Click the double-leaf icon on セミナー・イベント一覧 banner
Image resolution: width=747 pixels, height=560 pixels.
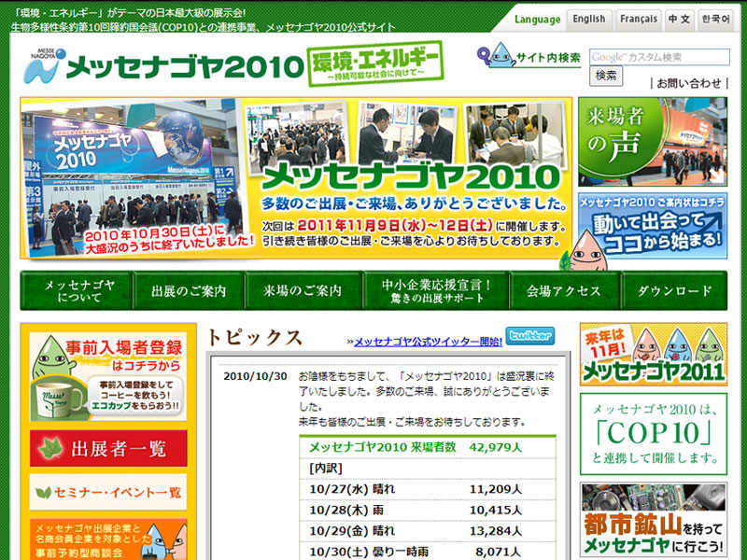pyautogui.click(x=42, y=492)
